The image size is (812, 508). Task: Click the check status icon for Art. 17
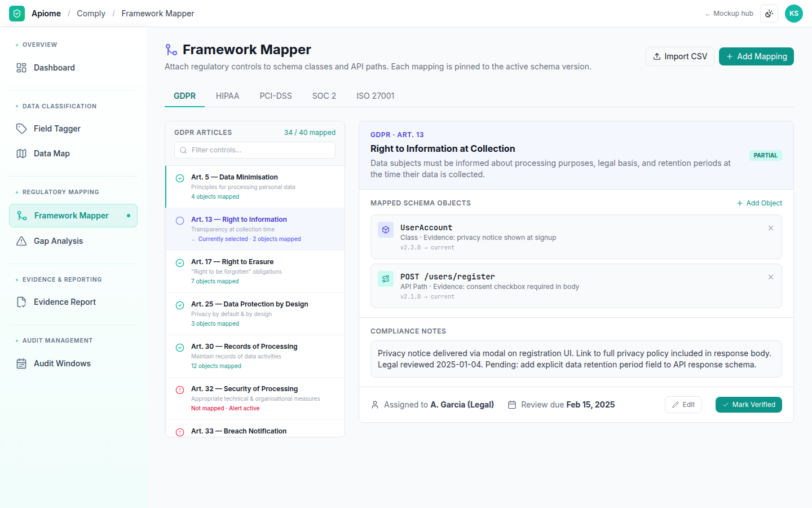pos(180,263)
